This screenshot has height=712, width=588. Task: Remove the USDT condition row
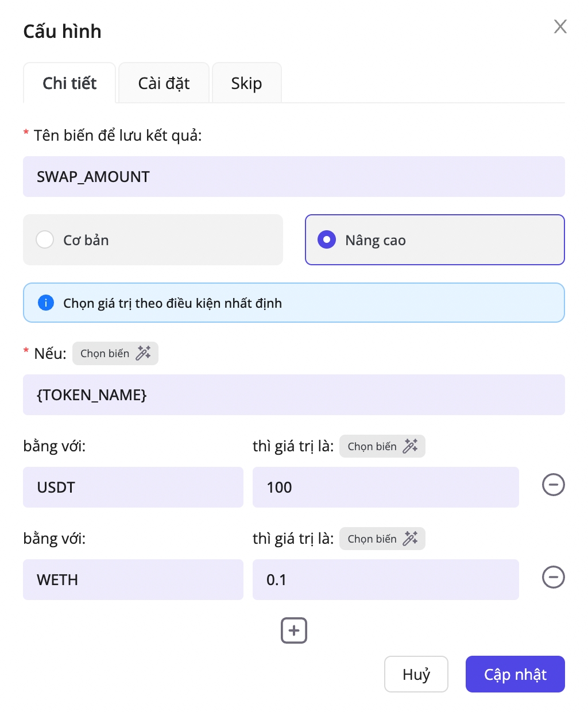pyautogui.click(x=553, y=485)
